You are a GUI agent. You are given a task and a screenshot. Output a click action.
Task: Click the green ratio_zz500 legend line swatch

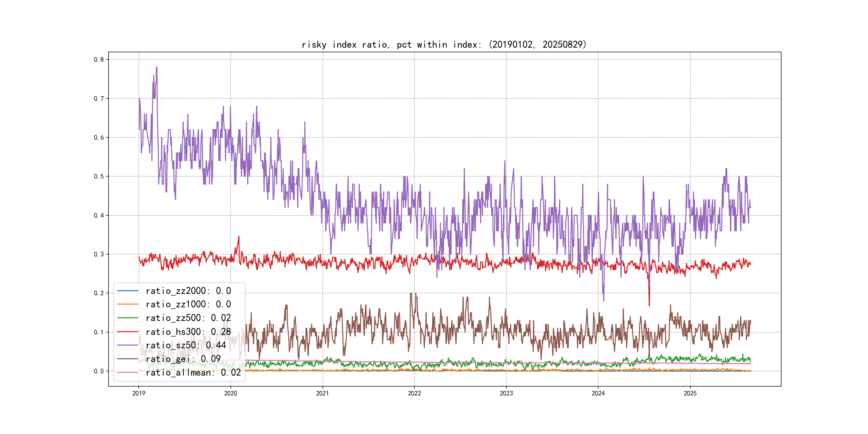tap(127, 318)
